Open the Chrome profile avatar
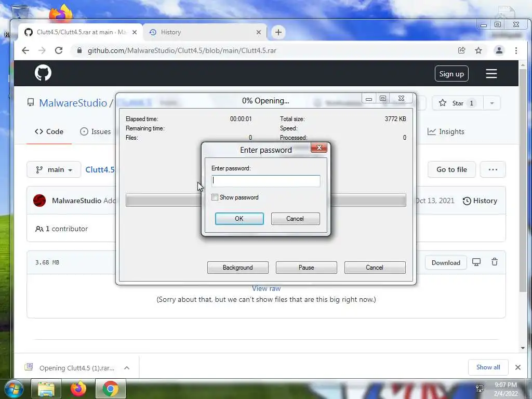Image resolution: width=532 pixels, height=399 pixels. [x=499, y=50]
